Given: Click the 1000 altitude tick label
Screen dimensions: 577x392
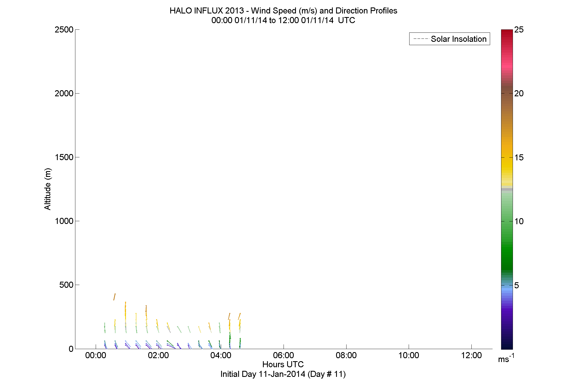Looking at the screenshot, I should coord(64,221).
